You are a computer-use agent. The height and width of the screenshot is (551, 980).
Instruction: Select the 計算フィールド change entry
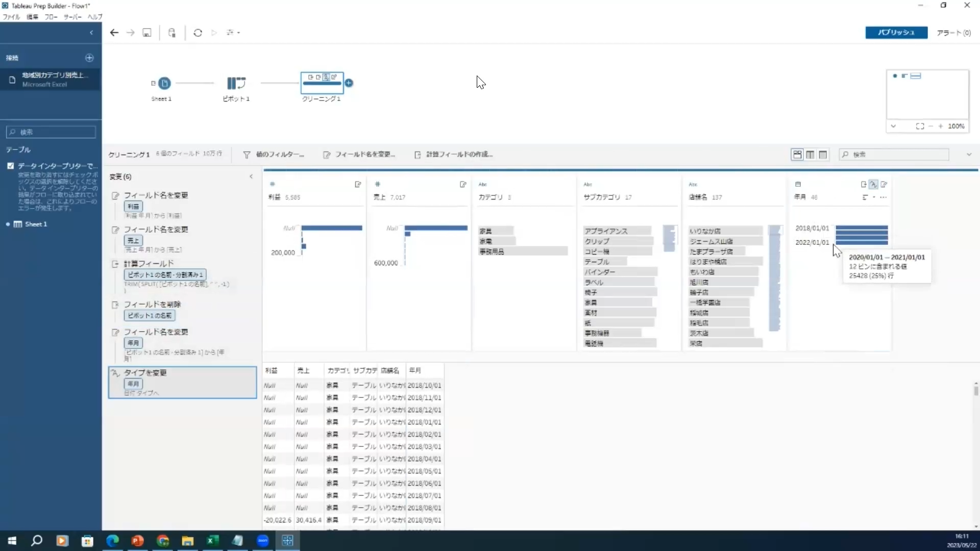(183, 277)
